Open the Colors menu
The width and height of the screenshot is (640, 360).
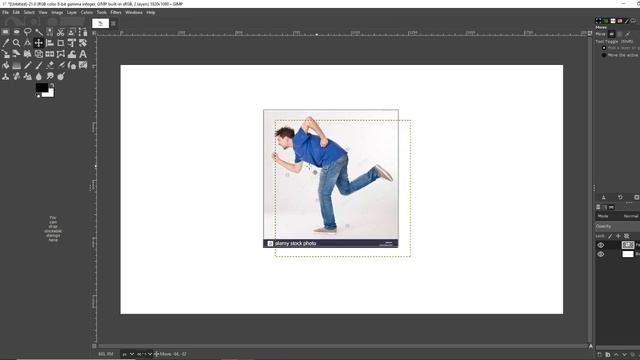[87, 13]
